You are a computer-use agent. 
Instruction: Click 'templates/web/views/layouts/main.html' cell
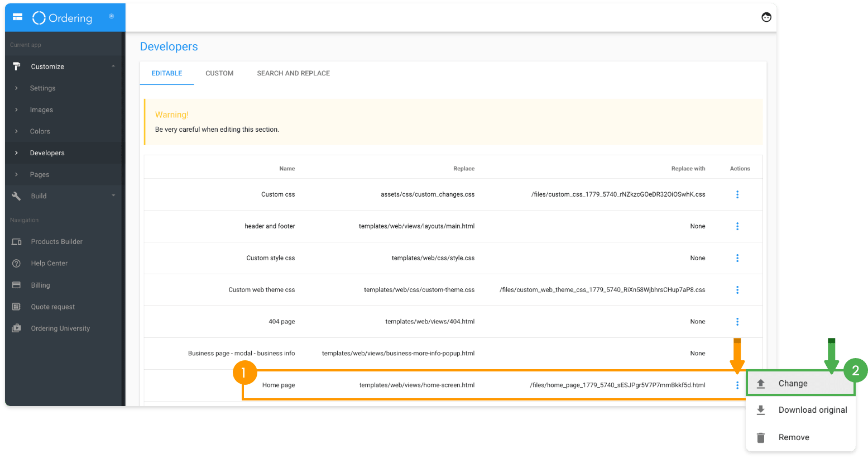[x=416, y=226]
